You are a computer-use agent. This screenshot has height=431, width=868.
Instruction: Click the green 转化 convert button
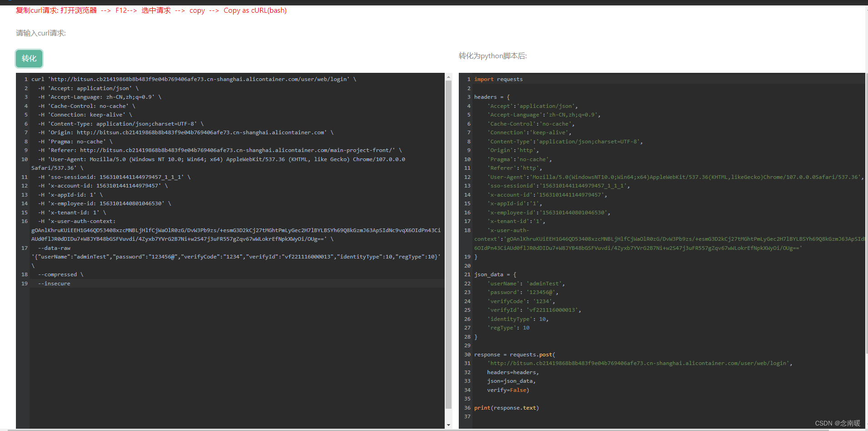[29, 59]
